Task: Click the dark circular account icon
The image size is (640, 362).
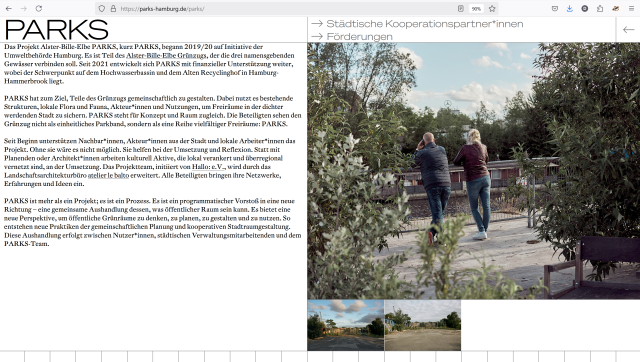Action: 585,9
